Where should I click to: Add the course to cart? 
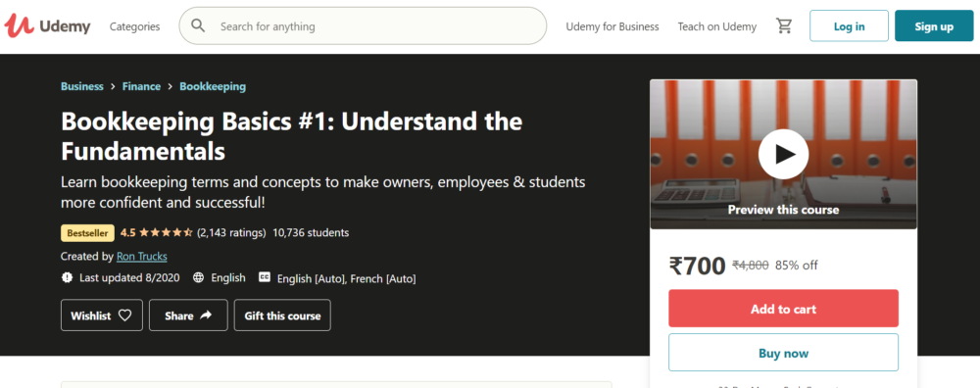pyautogui.click(x=783, y=309)
